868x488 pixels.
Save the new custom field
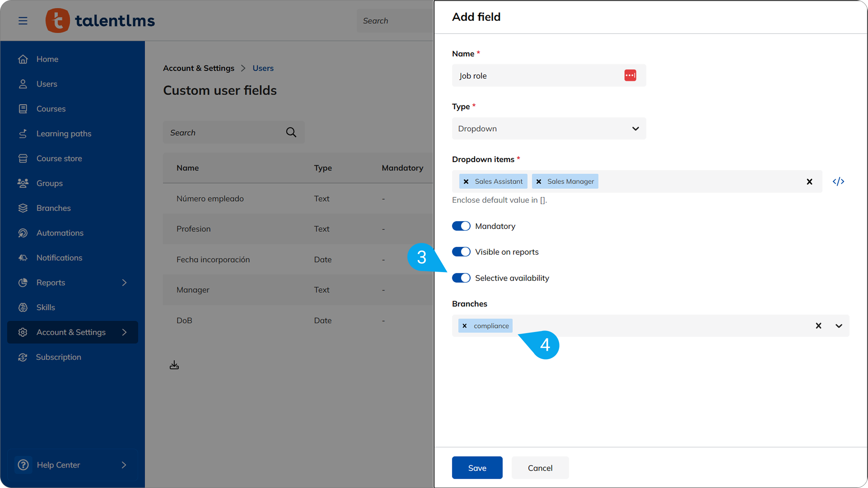click(x=477, y=468)
